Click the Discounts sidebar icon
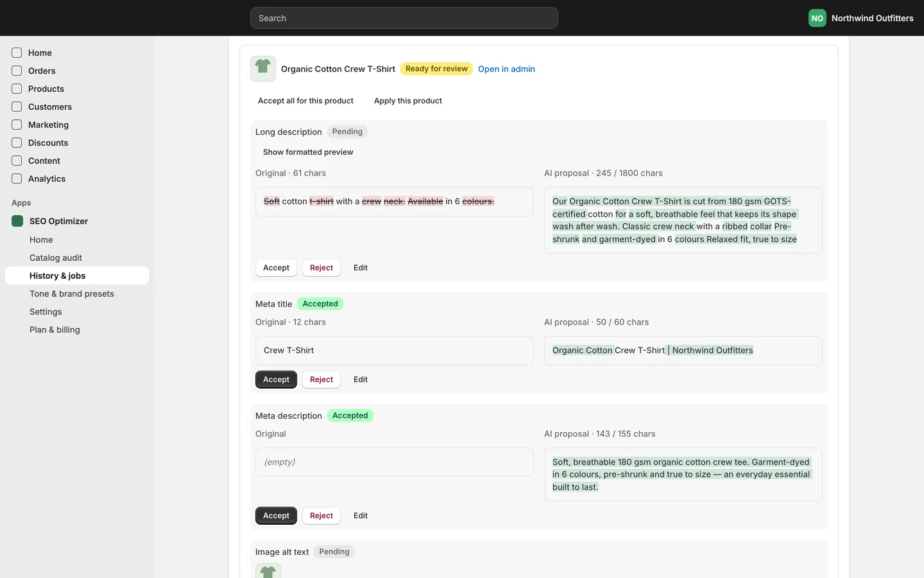 pos(17,143)
